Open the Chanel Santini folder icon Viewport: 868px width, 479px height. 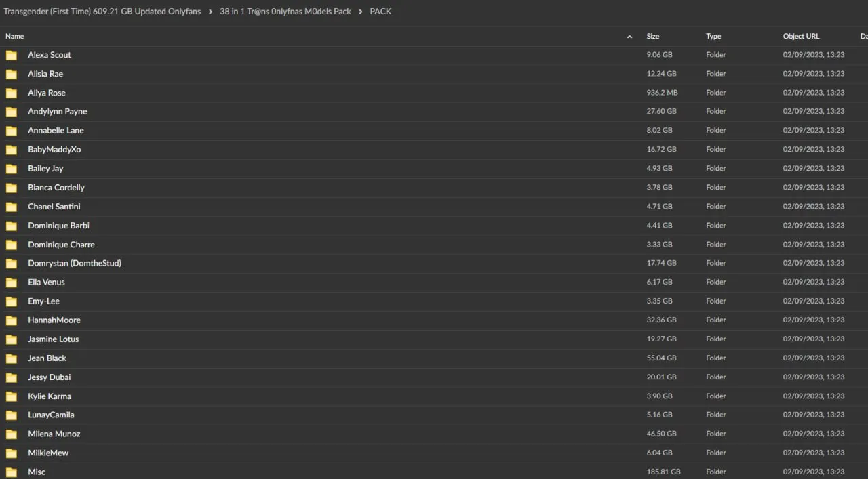pyautogui.click(x=11, y=207)
